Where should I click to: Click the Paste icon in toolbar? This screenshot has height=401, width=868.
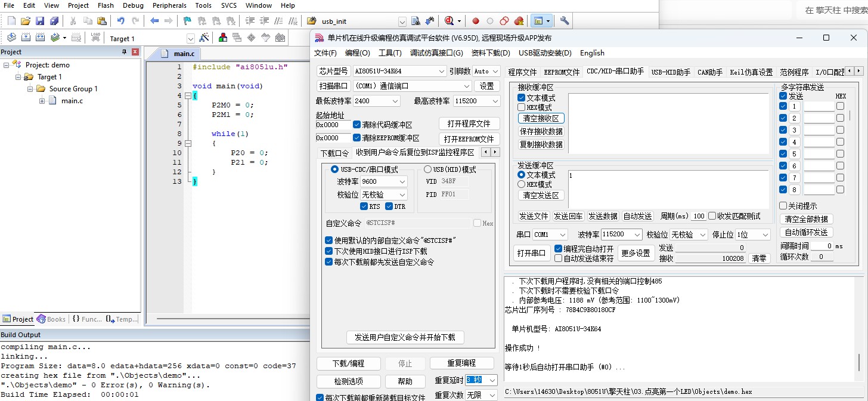point(102,21)
